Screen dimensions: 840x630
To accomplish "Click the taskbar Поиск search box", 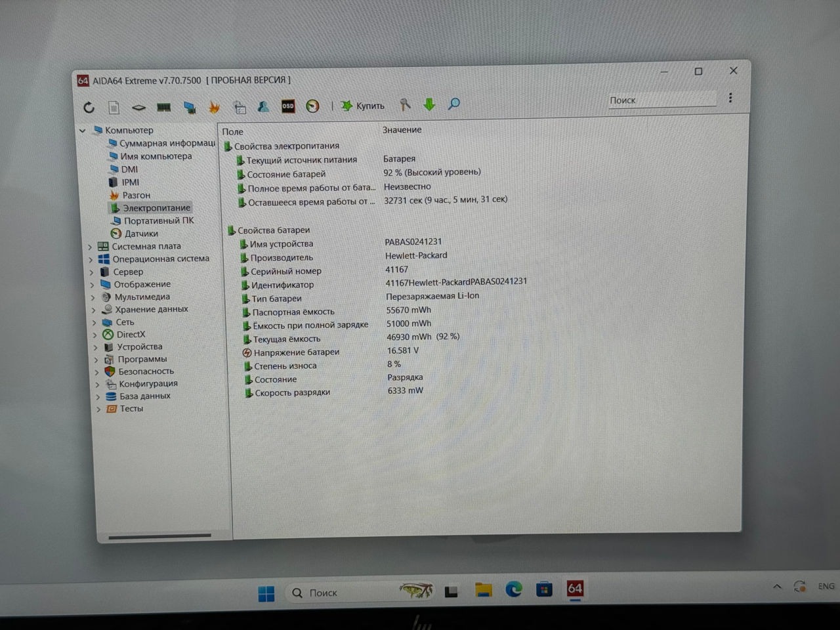I will [x=361, y=592].
